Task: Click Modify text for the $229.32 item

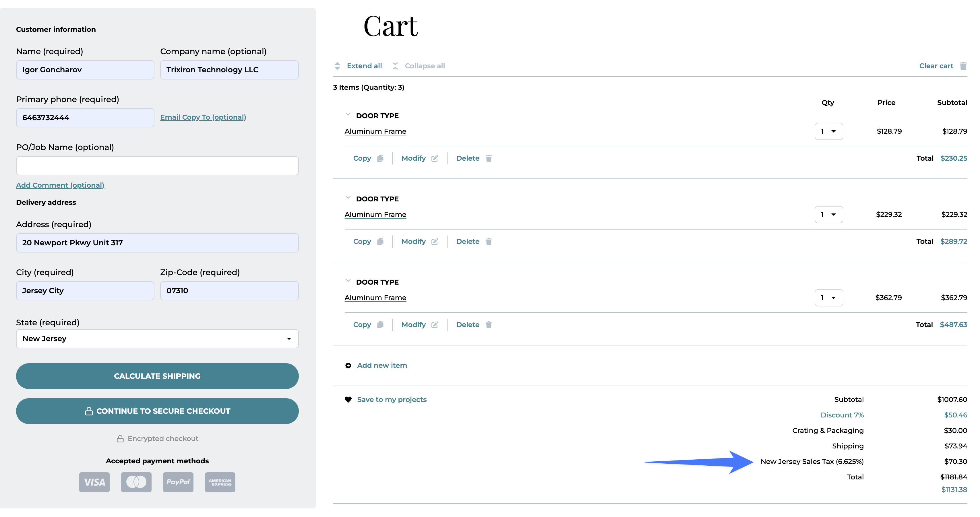Action: click(414, 241)
